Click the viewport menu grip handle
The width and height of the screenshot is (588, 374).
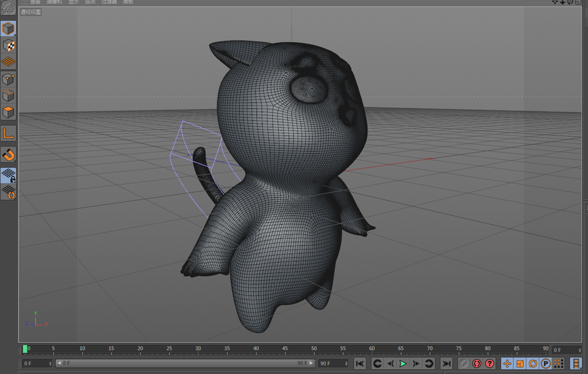23,2
